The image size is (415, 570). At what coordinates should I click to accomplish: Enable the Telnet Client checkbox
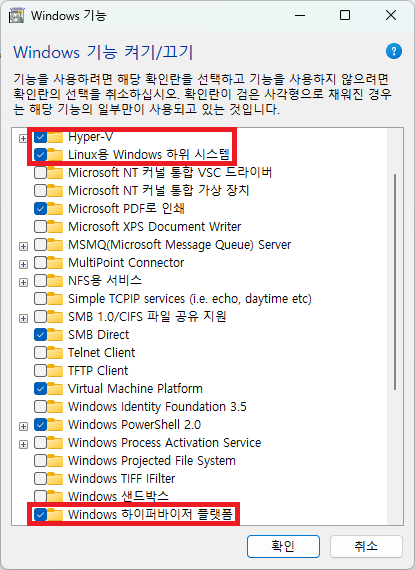coord(40,353)
